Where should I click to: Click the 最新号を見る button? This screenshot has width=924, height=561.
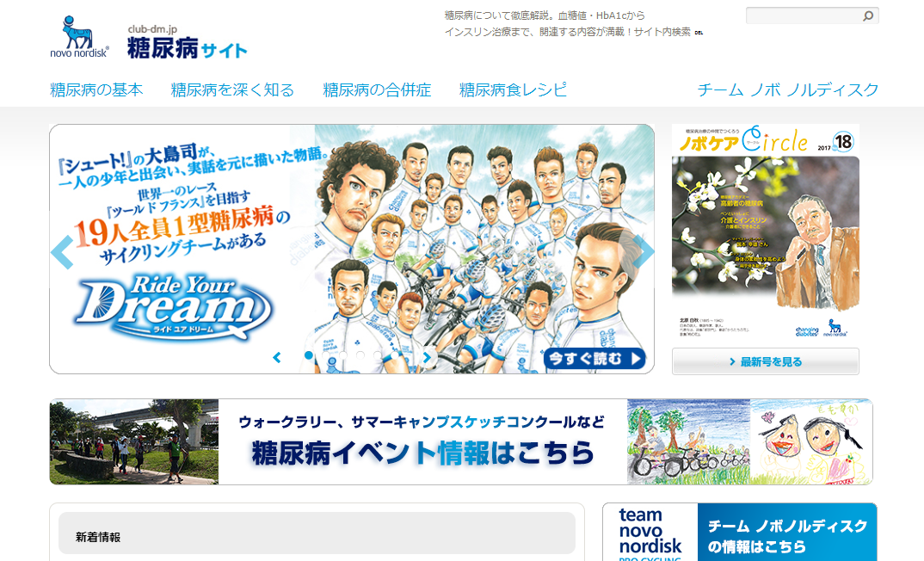point(766,361)
